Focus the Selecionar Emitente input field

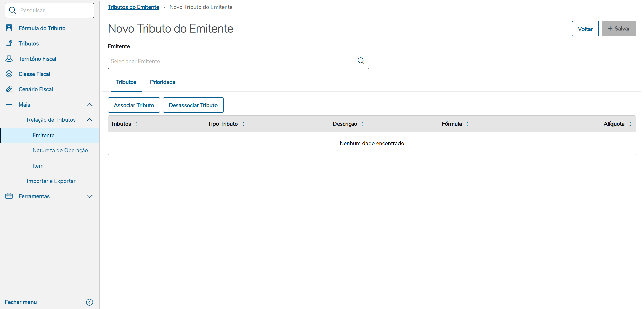click(x=231, y=61)
